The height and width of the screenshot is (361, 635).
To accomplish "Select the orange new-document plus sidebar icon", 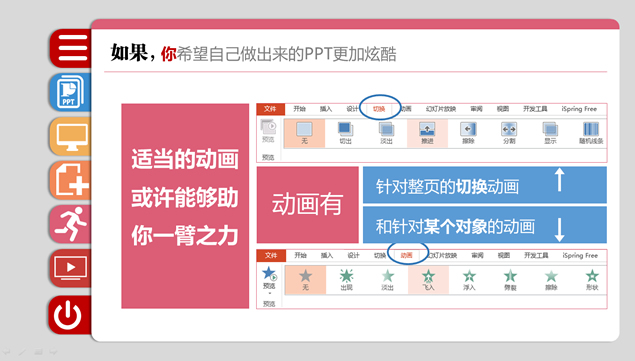I will click(71, 180).
